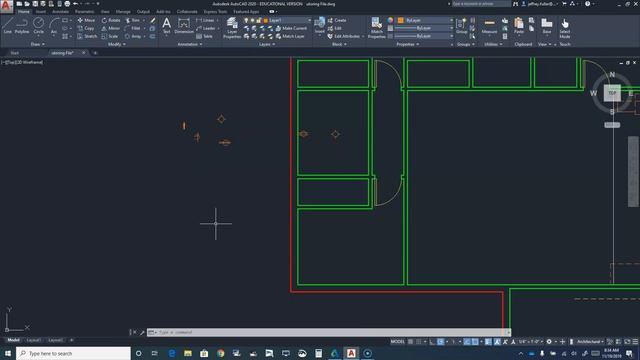Toggle lineweight display in status bar
This screenshot has width=640, height=360.
[488, 342]
